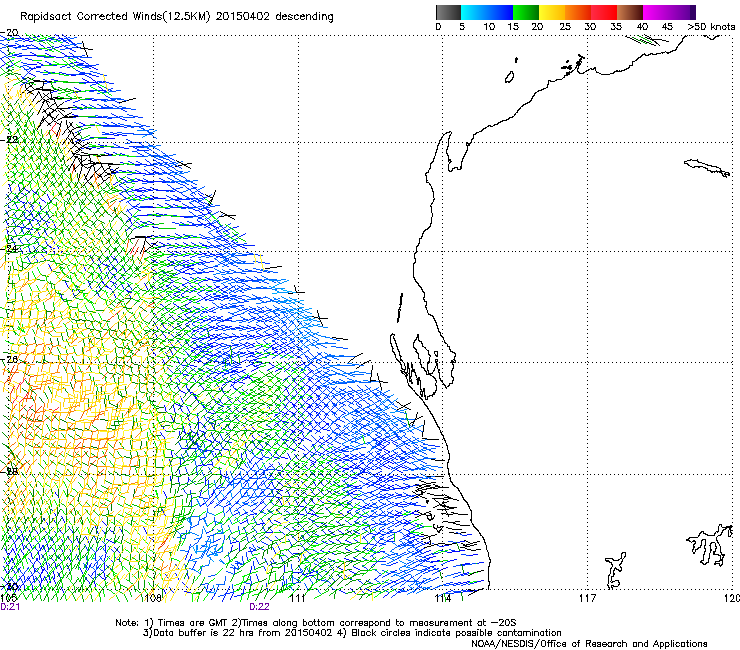Click the Rapidscat Corrected Winds title text
This screenshot has width=740, height=650.
(177, 17)
